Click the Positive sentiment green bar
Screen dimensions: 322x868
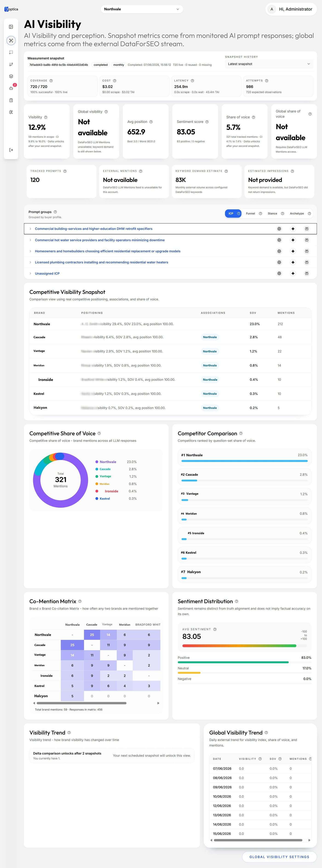pos(233,662)
